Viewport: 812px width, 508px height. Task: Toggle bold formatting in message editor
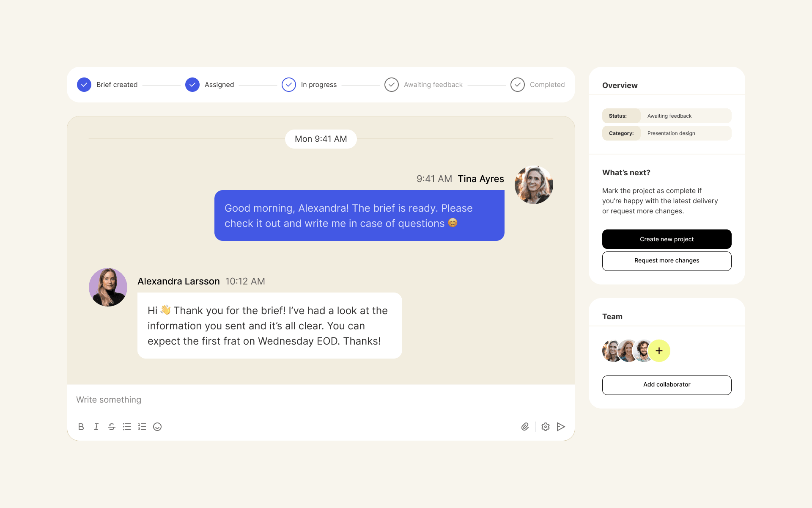(x=81, y=427)
